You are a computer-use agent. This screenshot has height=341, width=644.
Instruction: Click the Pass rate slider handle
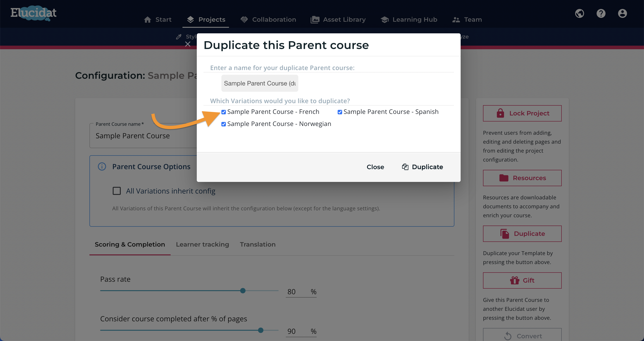pos(243,291)
